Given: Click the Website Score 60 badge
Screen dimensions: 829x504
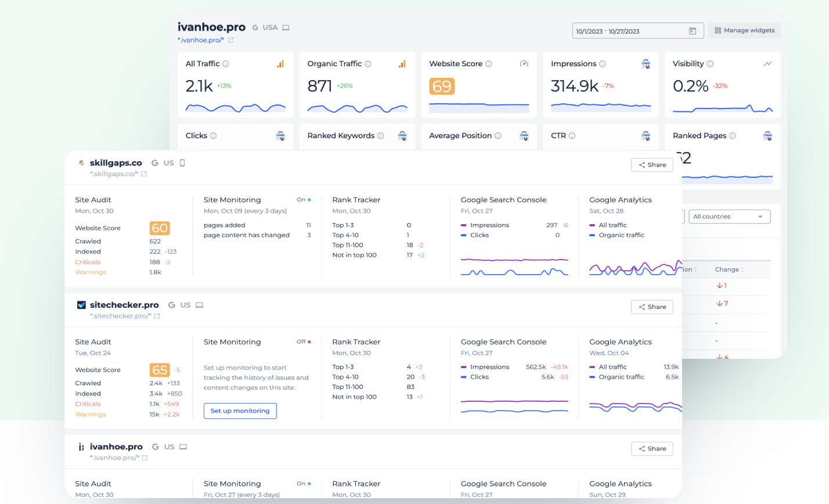Looking at the screenshot, I should tap(160, 228).
